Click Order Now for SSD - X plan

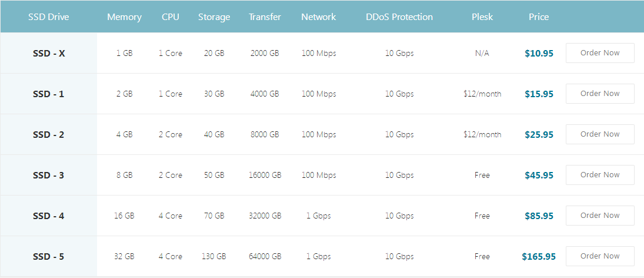pyautogui.click(x=600, y=53)
